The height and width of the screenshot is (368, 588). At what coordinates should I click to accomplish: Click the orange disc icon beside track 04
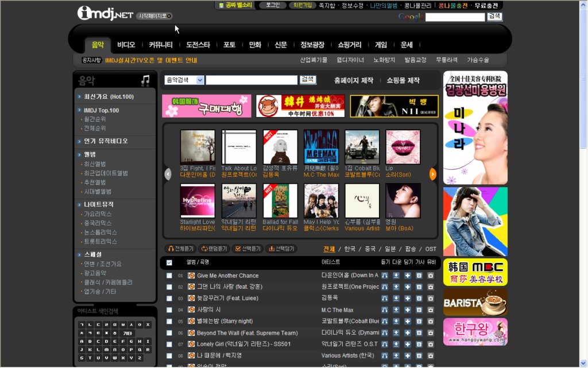(x=191, y=310)
